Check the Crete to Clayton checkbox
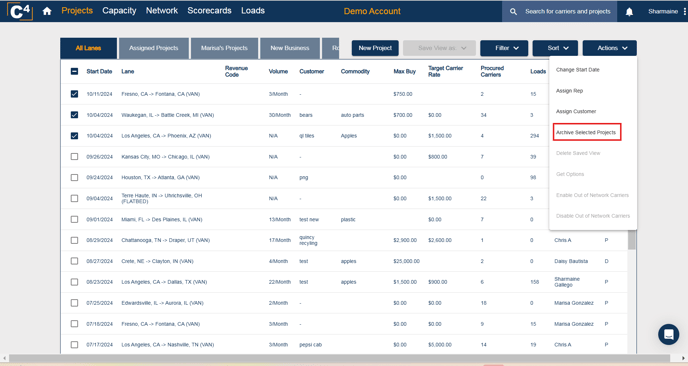Image resolution: width=688 pixels, height=366 pixels. coord(75,261)
